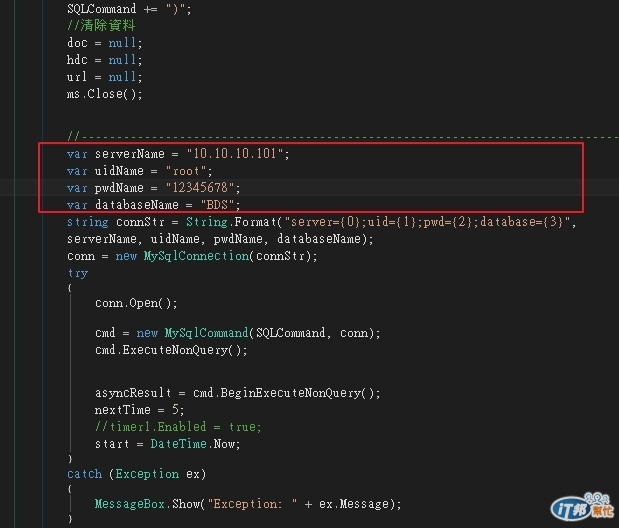This screenshot has width=619, height=528.
Task: Click the password string "12345678"
Action: pos(200,188)
